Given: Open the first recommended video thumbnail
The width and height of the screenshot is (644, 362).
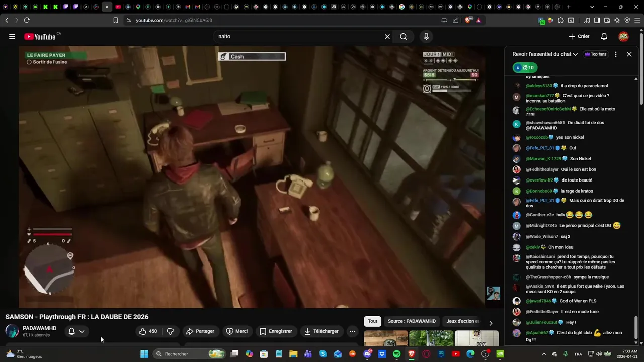Looking at the screenshot, I should [x=386, y=338].
